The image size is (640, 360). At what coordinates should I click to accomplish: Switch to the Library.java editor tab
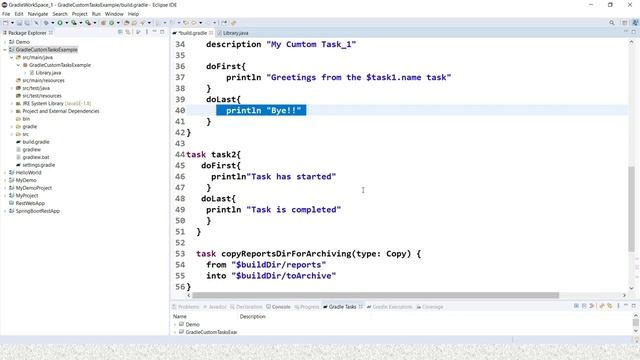233,33
